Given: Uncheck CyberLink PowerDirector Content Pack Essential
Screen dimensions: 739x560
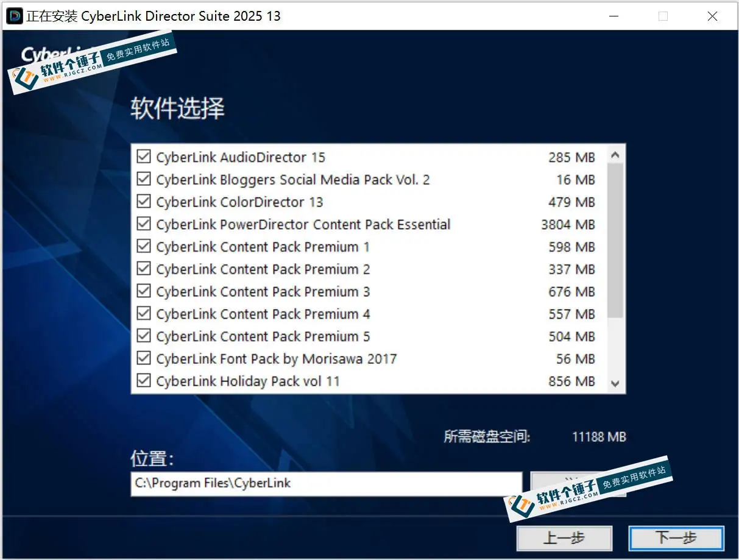Looking at the screenshot, I should [144, 224].
